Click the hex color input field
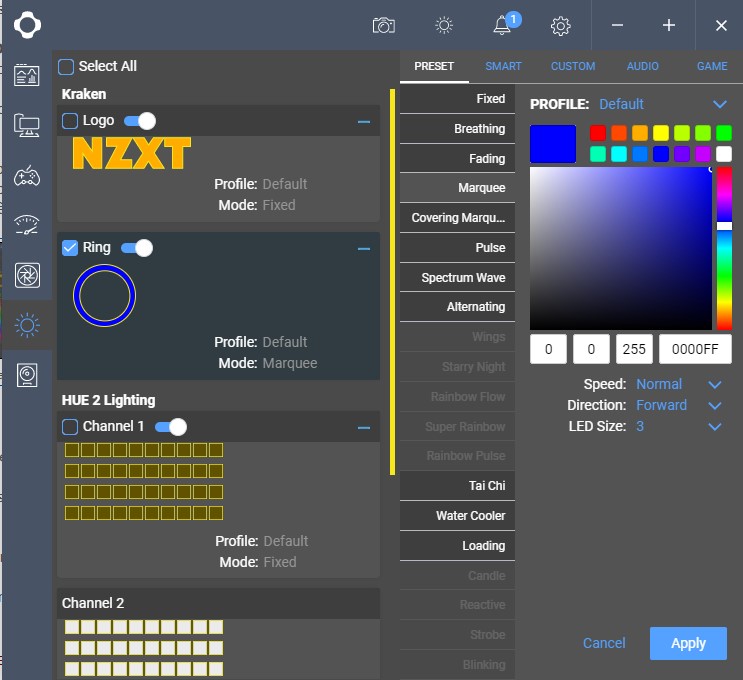 point(695,349)
